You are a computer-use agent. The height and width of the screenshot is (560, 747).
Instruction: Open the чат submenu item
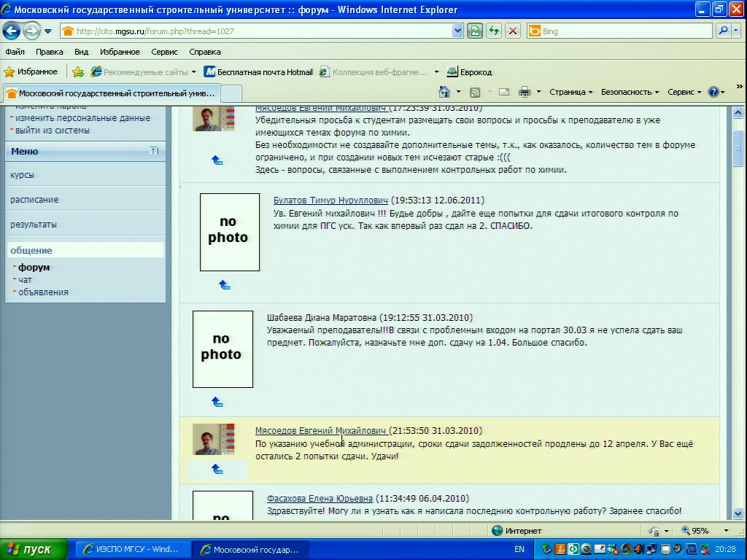(26, 280)
